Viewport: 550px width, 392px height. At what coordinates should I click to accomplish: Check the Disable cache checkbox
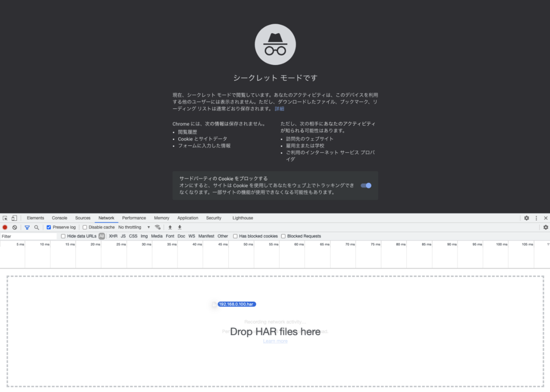[x=85, y=227]
